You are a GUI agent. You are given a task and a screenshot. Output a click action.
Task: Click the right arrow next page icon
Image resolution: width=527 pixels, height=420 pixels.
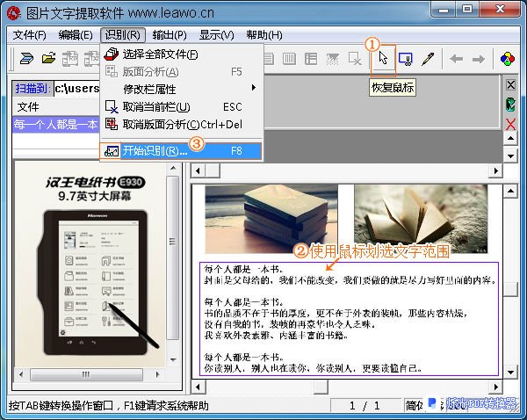[x=479, y=59]
